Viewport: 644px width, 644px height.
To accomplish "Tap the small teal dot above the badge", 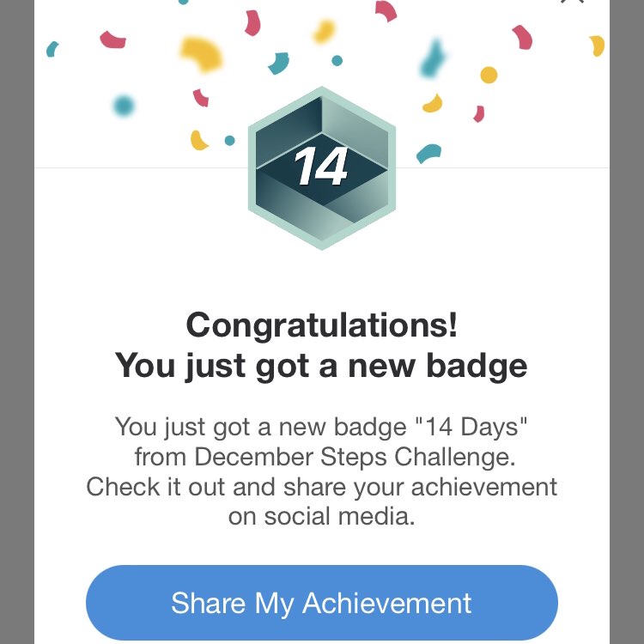I will (x=337, y=61).
